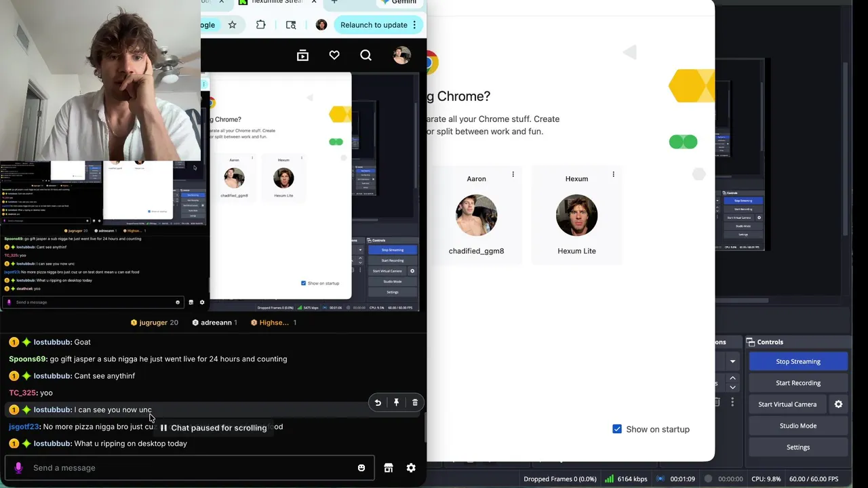This screenshot has height=488, width=868.
Task: Click the OBS duration up arrow
Action: coord(732,378)
